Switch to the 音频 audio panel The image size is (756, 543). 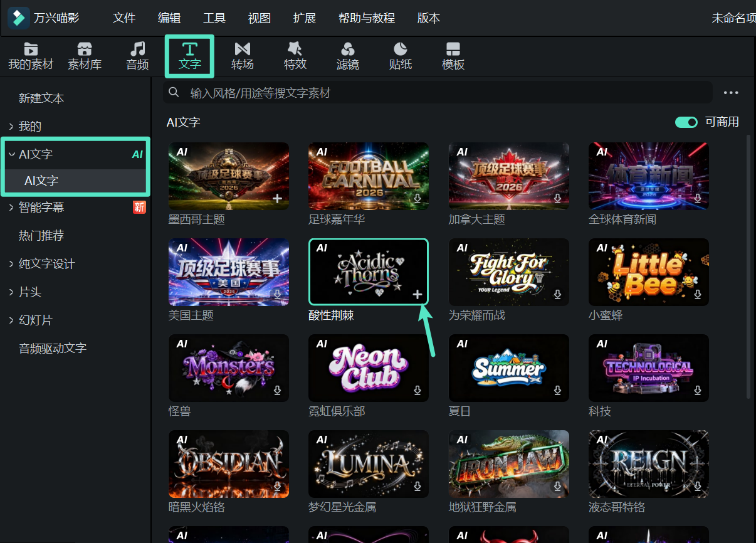137,56
